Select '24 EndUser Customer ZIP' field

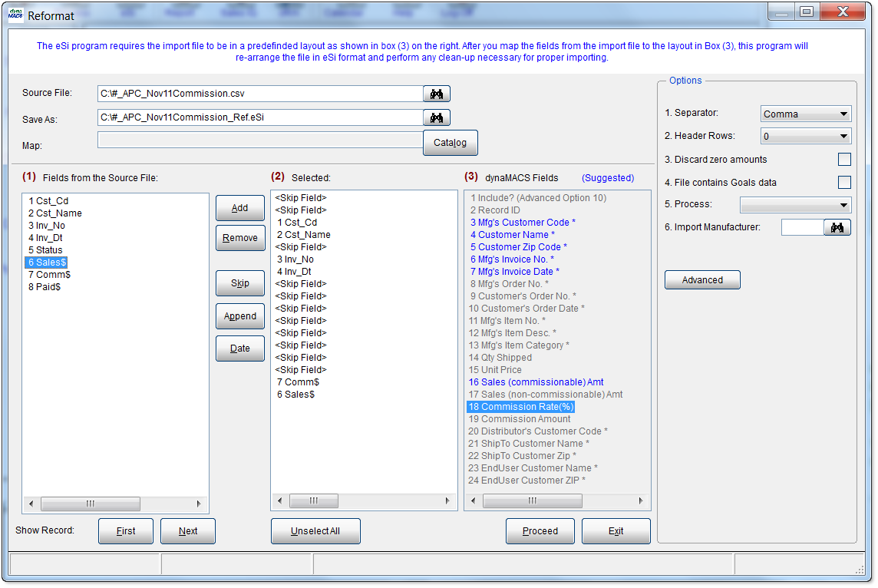click(x=527, y=481)
